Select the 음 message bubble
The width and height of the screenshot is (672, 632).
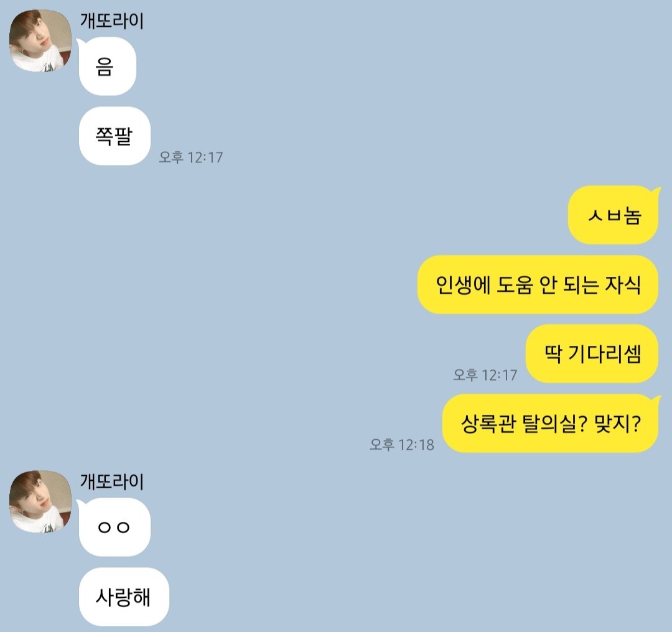click(107, 67)
